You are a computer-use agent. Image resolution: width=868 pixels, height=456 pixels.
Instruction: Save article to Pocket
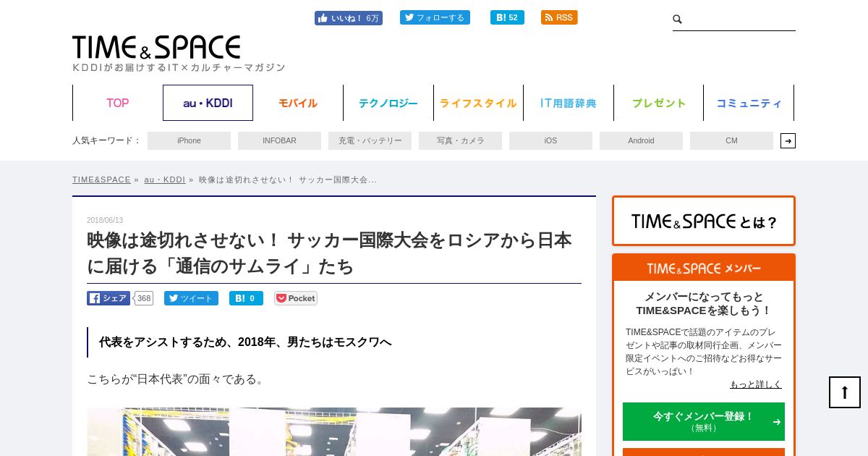pos(296,298)
